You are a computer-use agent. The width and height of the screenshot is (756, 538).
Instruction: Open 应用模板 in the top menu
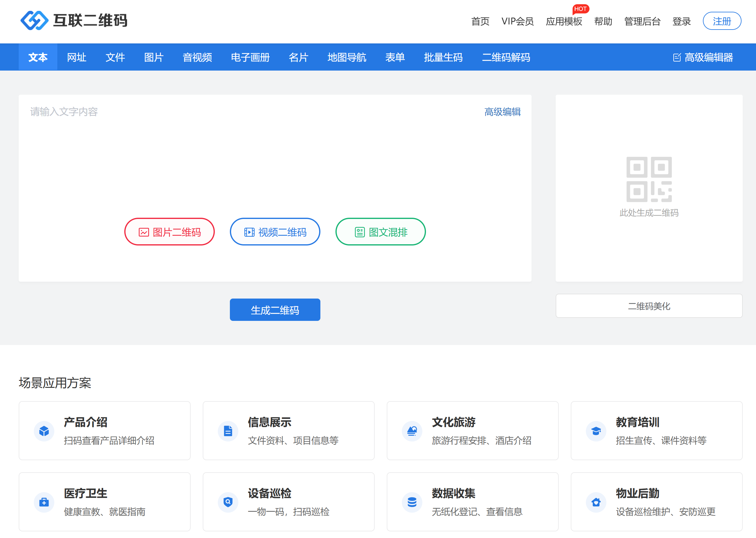tap(564, 21)
